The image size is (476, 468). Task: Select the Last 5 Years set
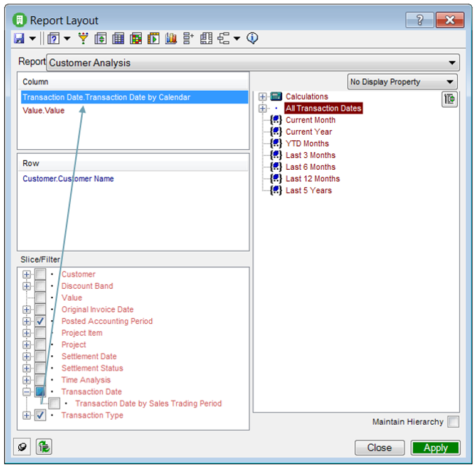click(309, 190)
